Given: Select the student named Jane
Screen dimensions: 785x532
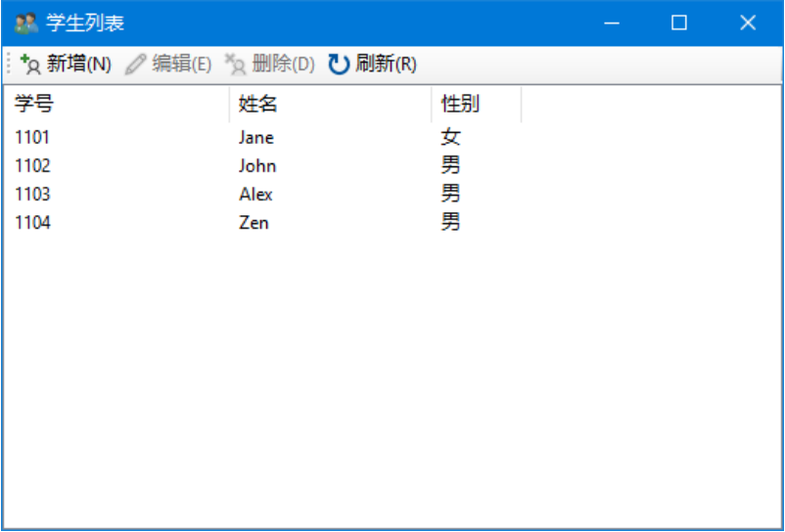Looking at the screenshot, I should (256, 138).
